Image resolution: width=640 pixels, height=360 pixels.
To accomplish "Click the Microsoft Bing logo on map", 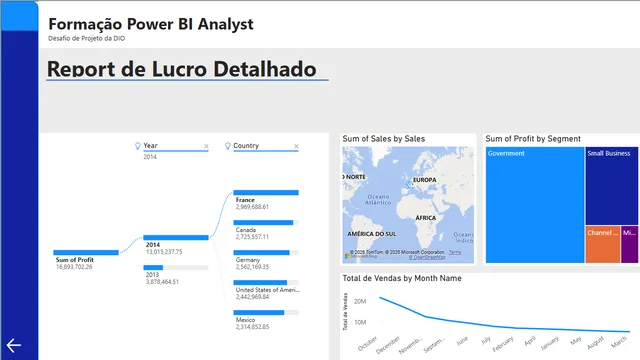I will 360,256.
